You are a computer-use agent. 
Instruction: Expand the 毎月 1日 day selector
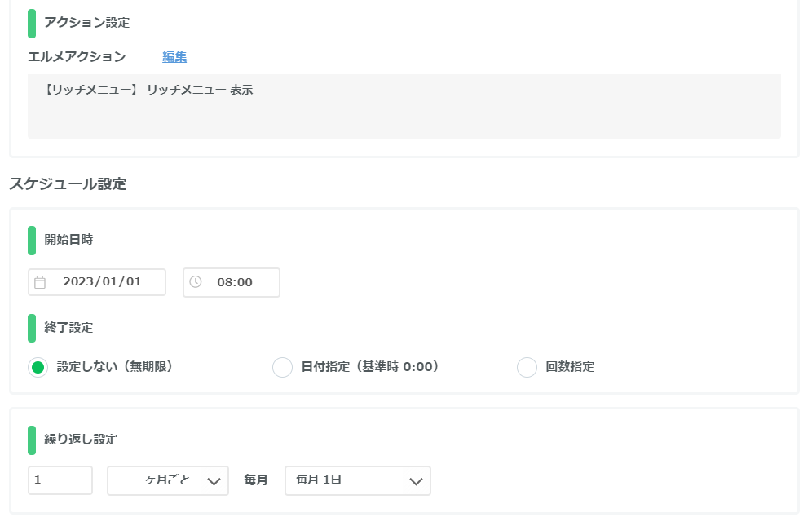click(x=358, y=481)
